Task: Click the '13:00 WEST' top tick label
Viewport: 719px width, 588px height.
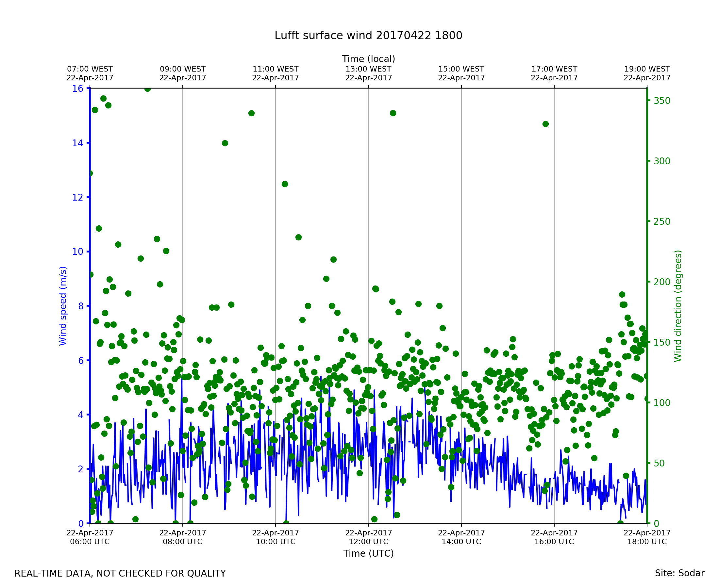Action: click(x=368, y=69)
